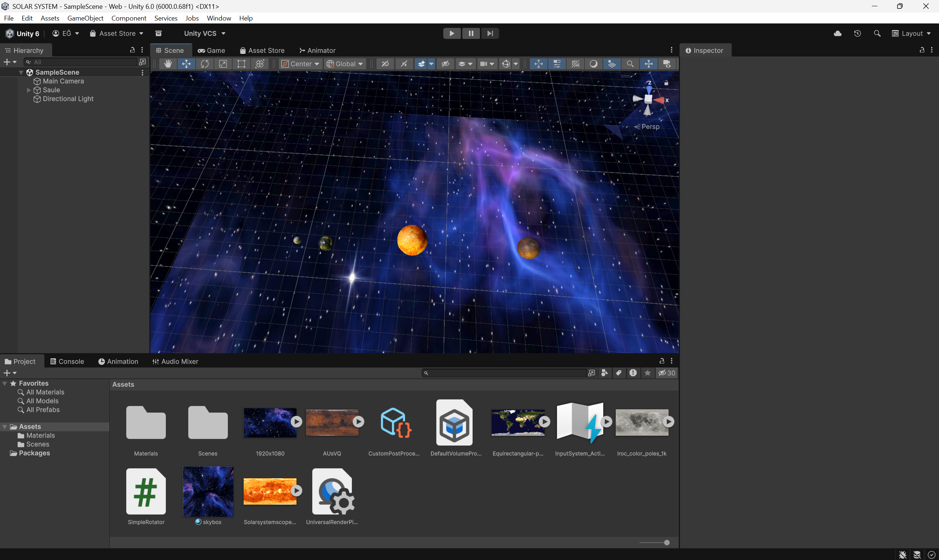
Task: Select the skybox material thumbnail
Action: pyautogui.click(x=208, y=491)
